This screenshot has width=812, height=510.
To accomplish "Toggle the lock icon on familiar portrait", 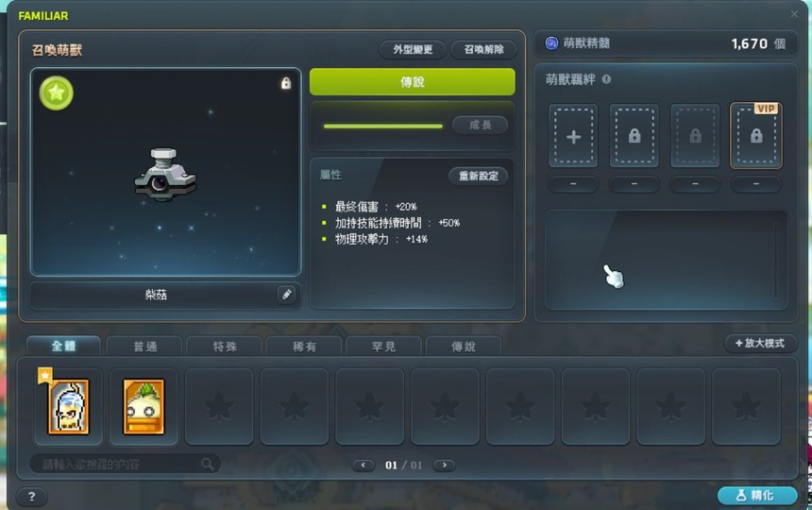I will 285,83.
